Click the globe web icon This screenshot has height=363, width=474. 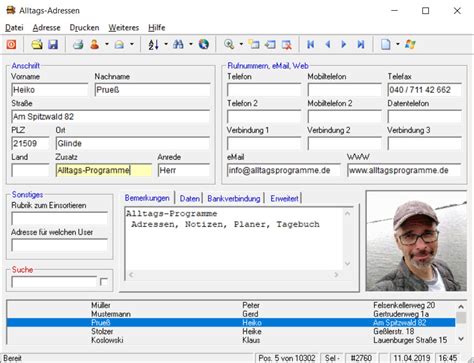click(204, 44)
